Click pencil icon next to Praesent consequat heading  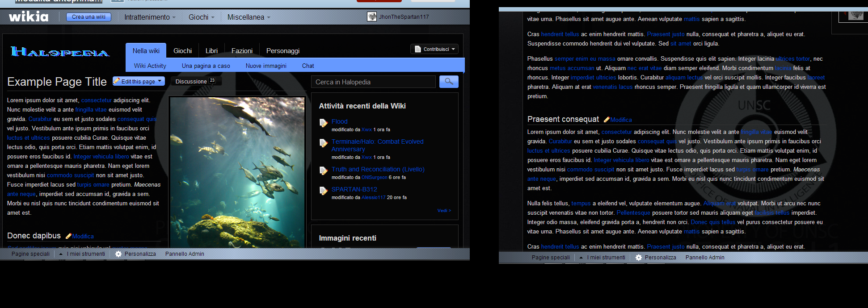[607, 120]
